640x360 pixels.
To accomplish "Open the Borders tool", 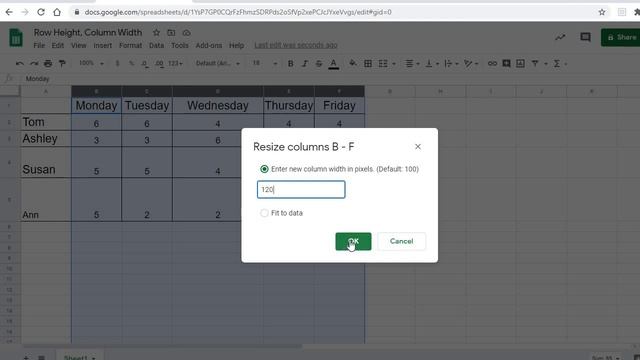I will 368,63.
